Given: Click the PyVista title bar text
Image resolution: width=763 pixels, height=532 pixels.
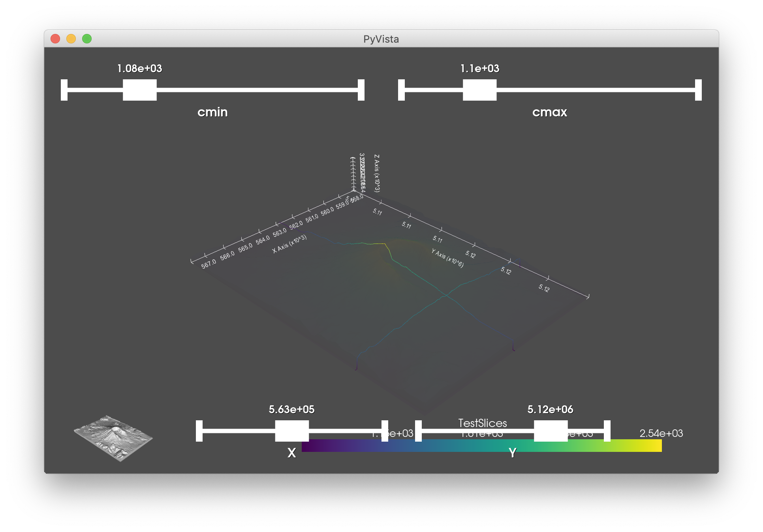Looking at the screenshot, I should (381, 39).
